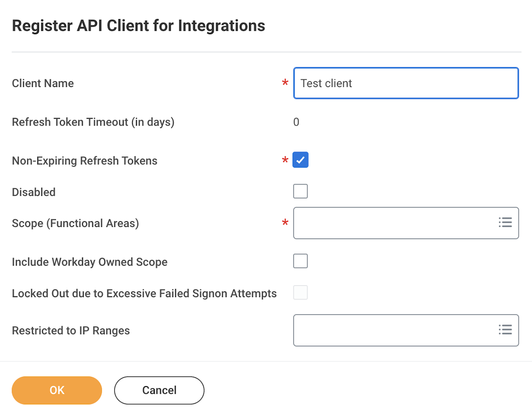Open the Restricted to IP Ranges list icon
532x411 pixels.
tap(505, 330)
